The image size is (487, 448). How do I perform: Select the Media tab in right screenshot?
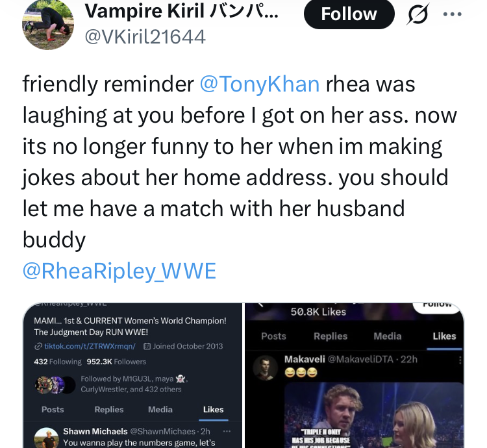(388, 336)
